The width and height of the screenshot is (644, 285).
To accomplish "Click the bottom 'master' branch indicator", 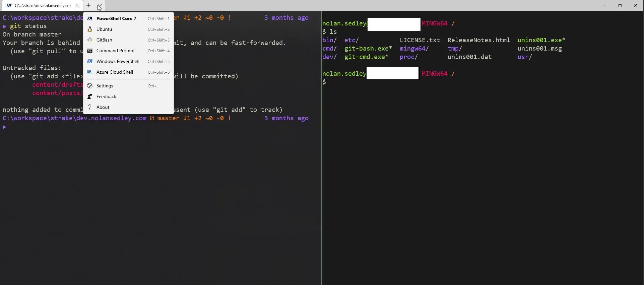I will pos(169,118).
